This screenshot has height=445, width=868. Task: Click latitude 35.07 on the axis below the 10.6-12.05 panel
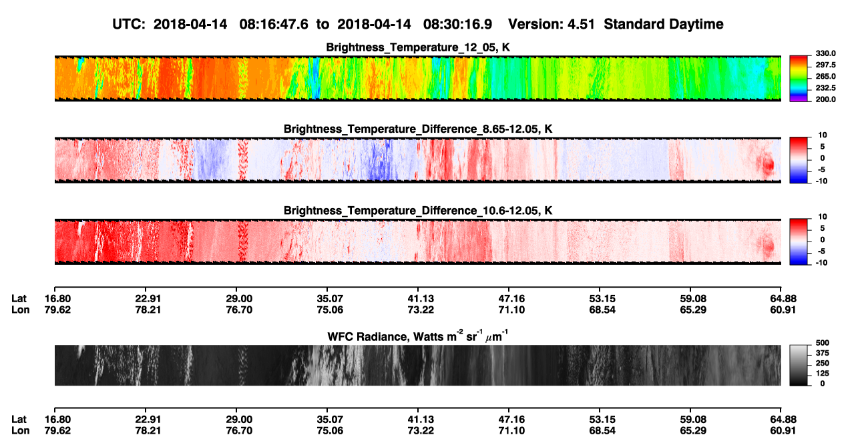point(327,298)
